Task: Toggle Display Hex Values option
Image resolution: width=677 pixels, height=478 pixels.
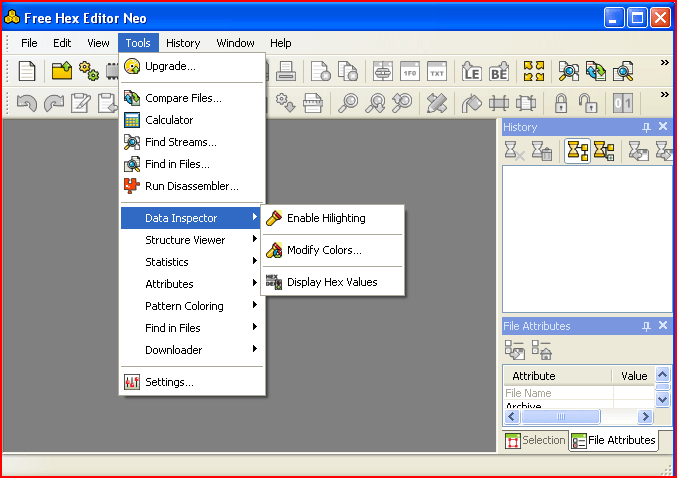Action: pos(332,282)
